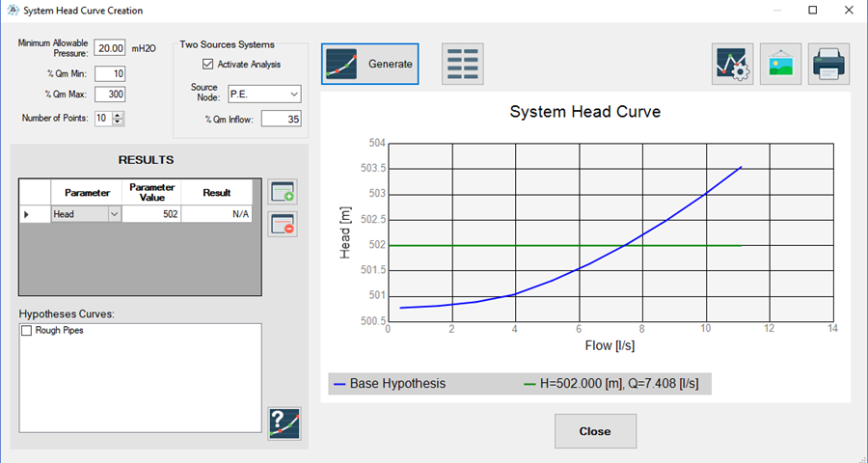
Task: Click the Generate curve button
Action: tap(369, 64)
